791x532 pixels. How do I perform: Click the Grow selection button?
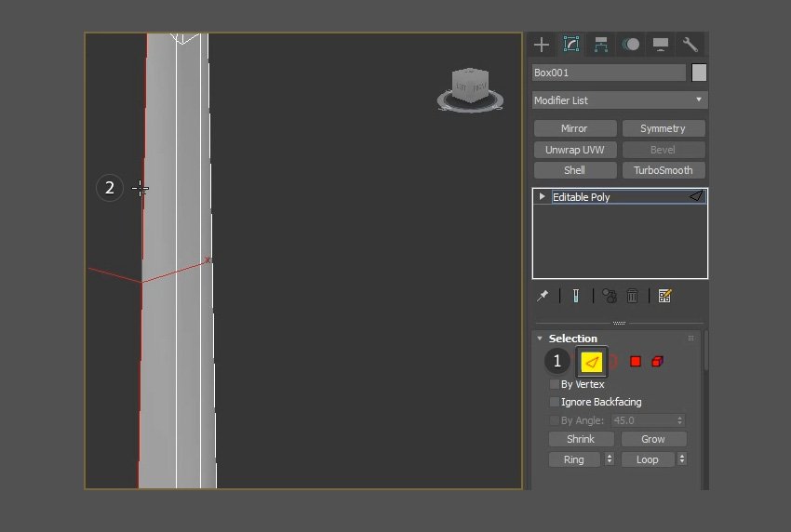(653, 439)
